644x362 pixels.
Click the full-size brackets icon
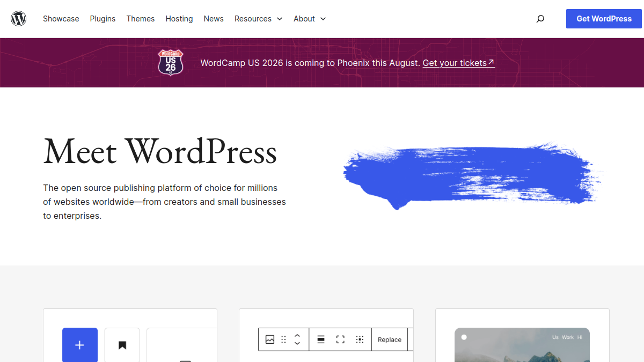[x=340, y=339]
